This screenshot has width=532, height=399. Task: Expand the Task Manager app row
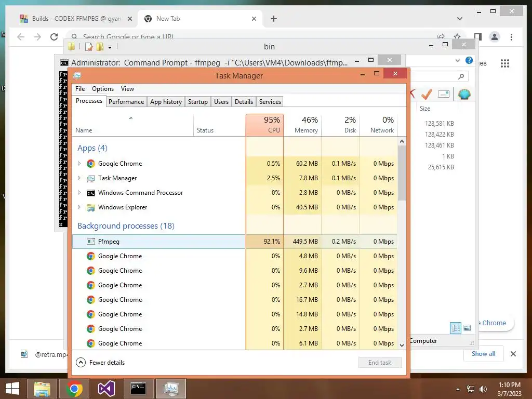(x=79, y=178)
